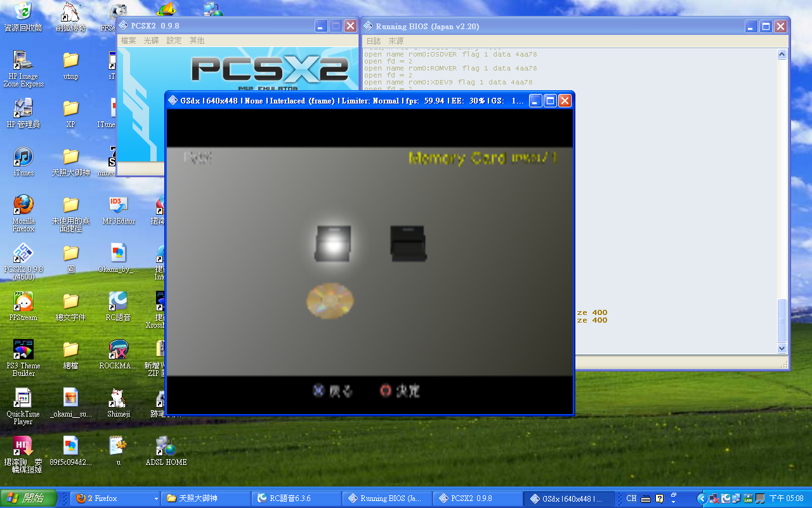Image resolution: width=812 pixels, height=508 pixels.
Task: Select the golden disc icon in BIOS browser
Action: (330, 300)
